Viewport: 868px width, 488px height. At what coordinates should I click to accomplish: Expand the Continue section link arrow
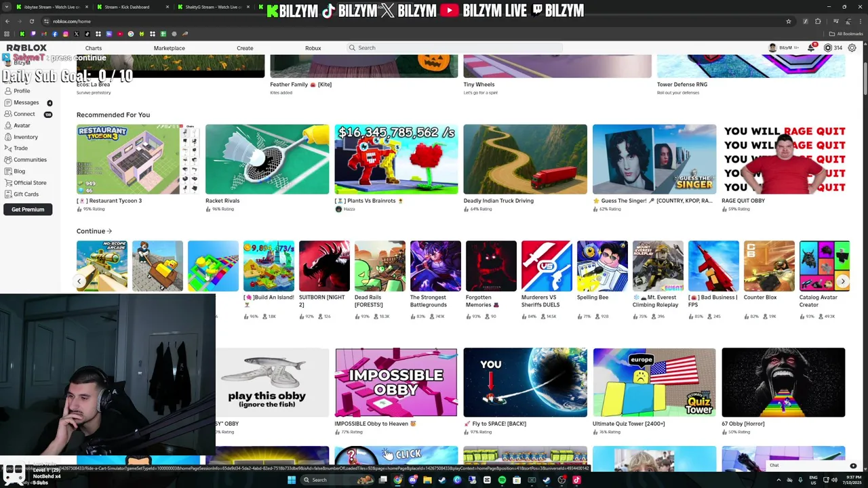[x=109, y=231]
